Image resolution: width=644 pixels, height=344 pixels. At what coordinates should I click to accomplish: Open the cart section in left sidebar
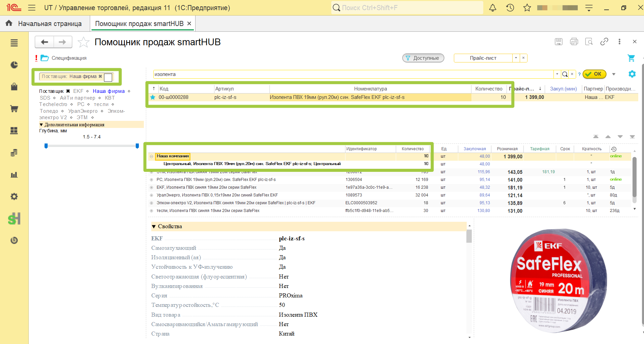pyautogui.click(x=14, y=109)
